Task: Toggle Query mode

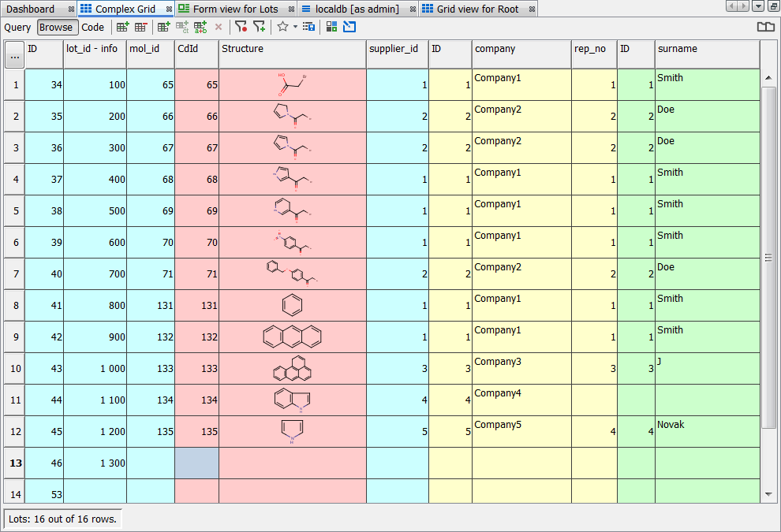Action: 17,27
